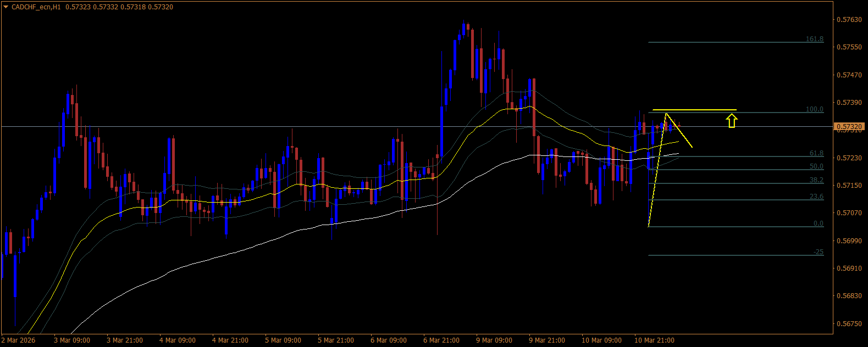
Task: Click the 0.57550 price axis label
Action: (849, 47)
